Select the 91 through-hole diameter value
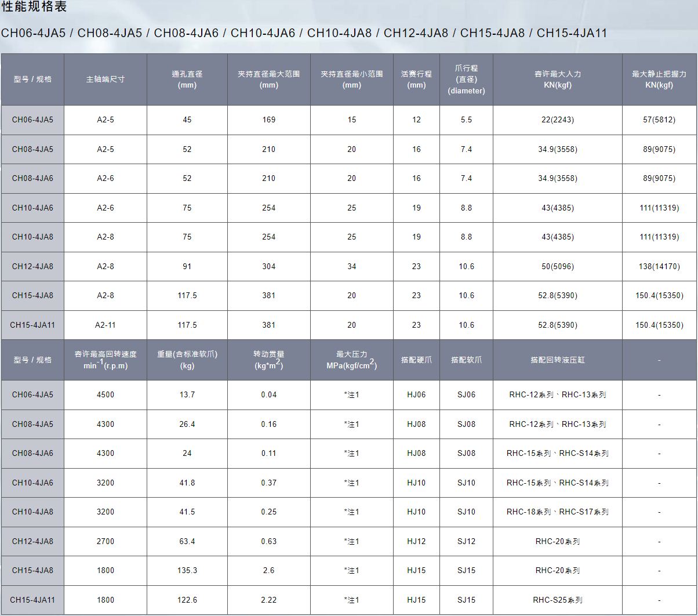The height and width of the screenshot is (616, 698). pyautogui.click(x=187, y=267)
